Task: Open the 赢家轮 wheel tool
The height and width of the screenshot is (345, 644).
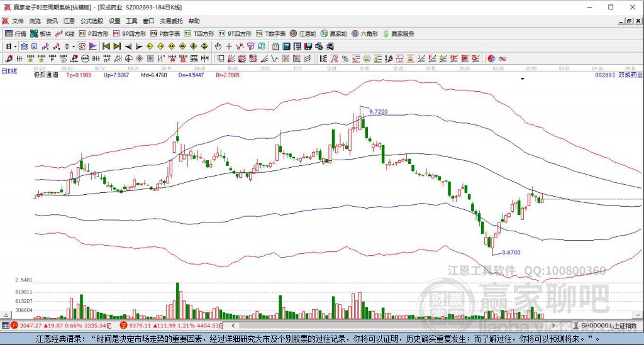Action: [x=334, y=34]
